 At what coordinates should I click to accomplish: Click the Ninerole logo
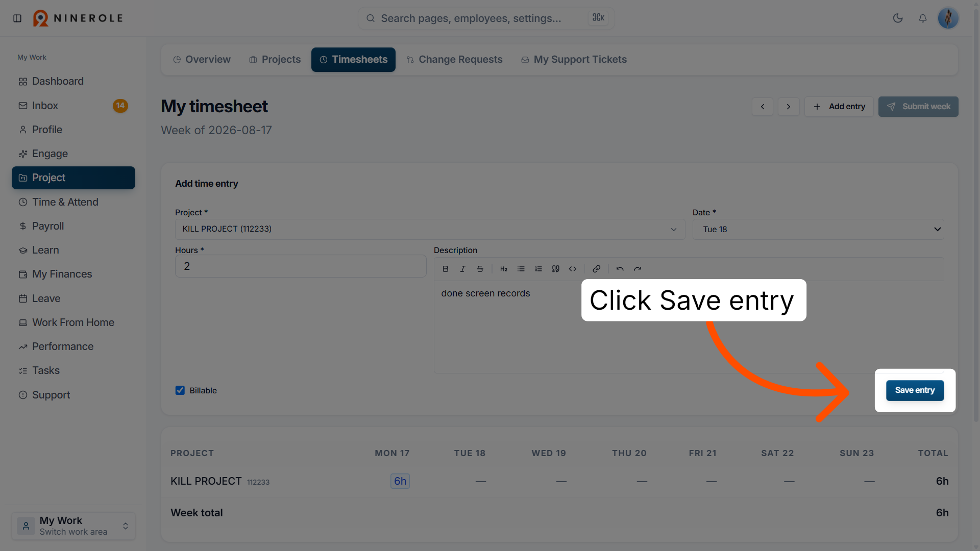tap(78, 18)
